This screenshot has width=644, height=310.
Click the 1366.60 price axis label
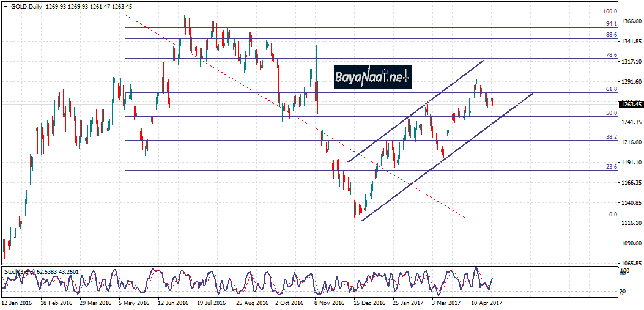tap(631, 21)
